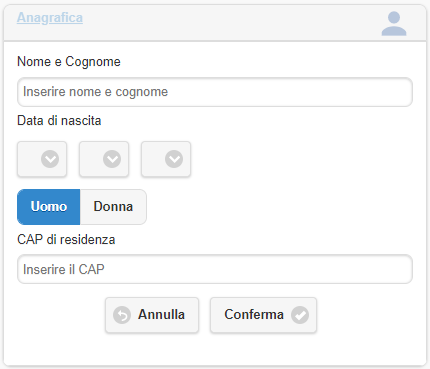The height and width of the screenshot is (369, 430).
Task: Select the Donna gender option
Action: [113, 207]
